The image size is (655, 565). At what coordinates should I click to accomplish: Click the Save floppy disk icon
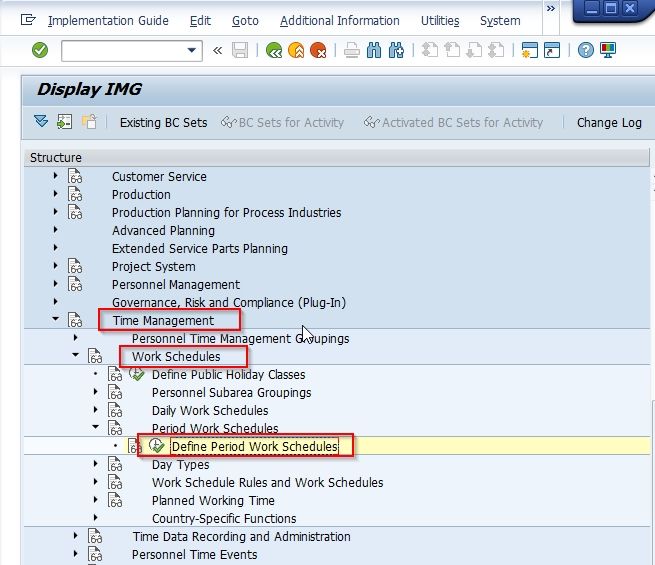click(x=240, y=51)
